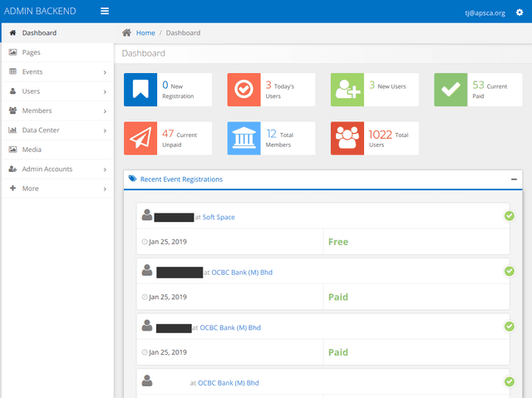Click green status check on first OCBC registration
Viewport: 532px width, 398px height.
coord(509,271)
